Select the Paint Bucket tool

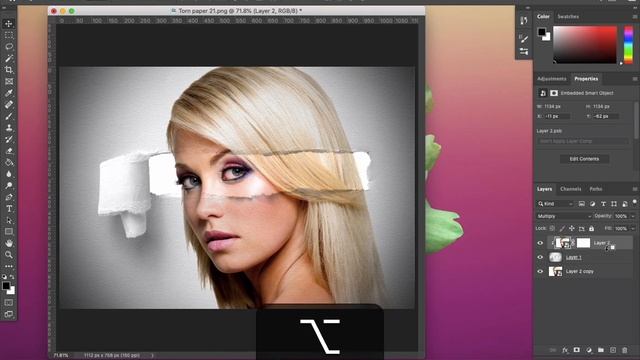[9, 162]
